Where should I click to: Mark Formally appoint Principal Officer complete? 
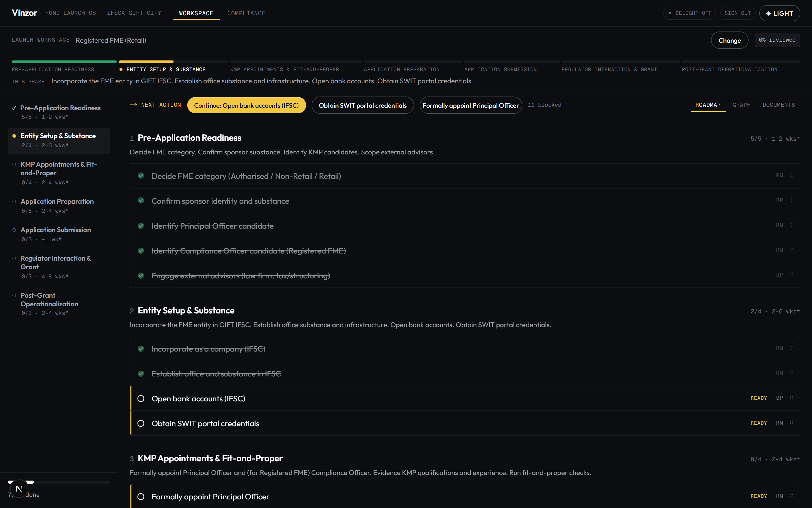141,497
